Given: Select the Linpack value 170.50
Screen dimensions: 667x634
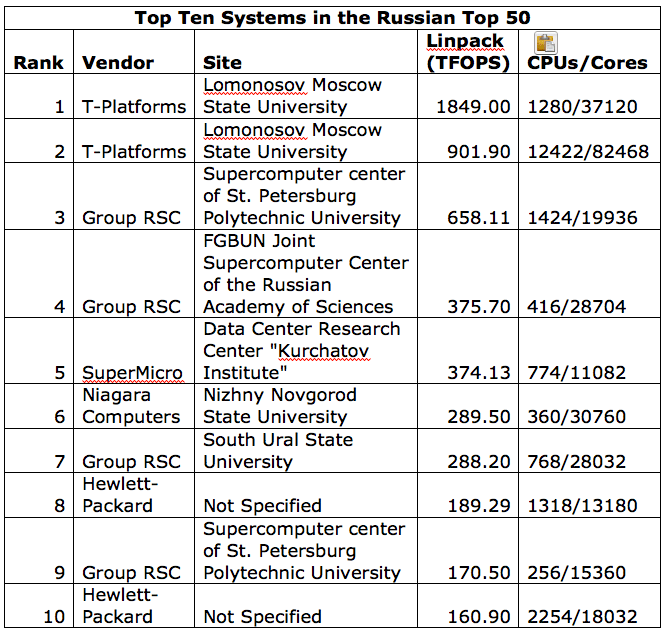Looking at the screenshot, I should tap(479, 573).
